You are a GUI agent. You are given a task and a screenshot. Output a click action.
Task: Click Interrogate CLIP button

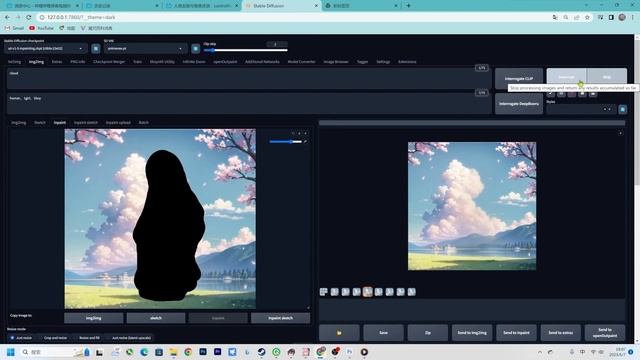tap(519, 78)
